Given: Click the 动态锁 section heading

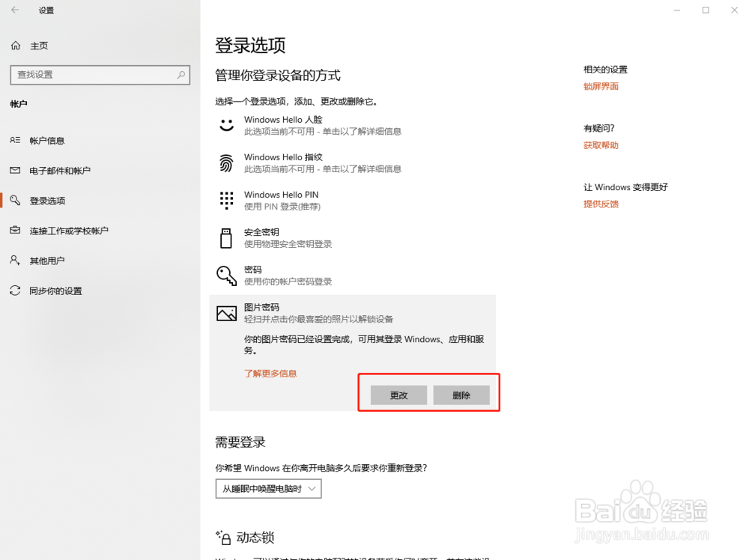Looking at the screenshot, I should click(x=255, y=538).
